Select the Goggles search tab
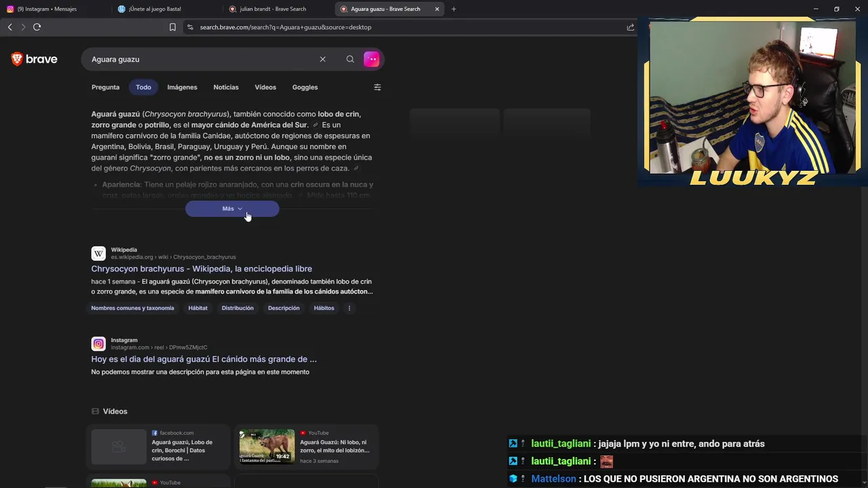This screenshot has height=488, width=868. pyautogui.click(x=305, y=87)
